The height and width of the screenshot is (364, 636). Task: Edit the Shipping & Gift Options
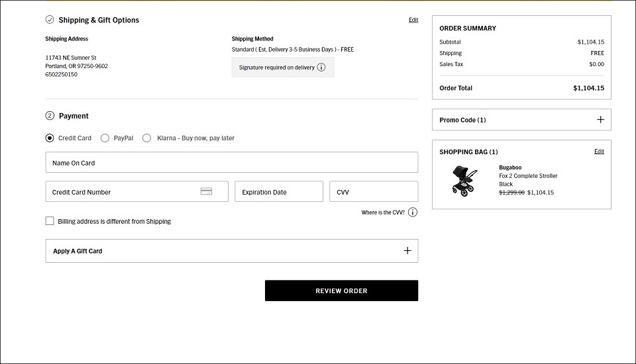tap(413, 20)
